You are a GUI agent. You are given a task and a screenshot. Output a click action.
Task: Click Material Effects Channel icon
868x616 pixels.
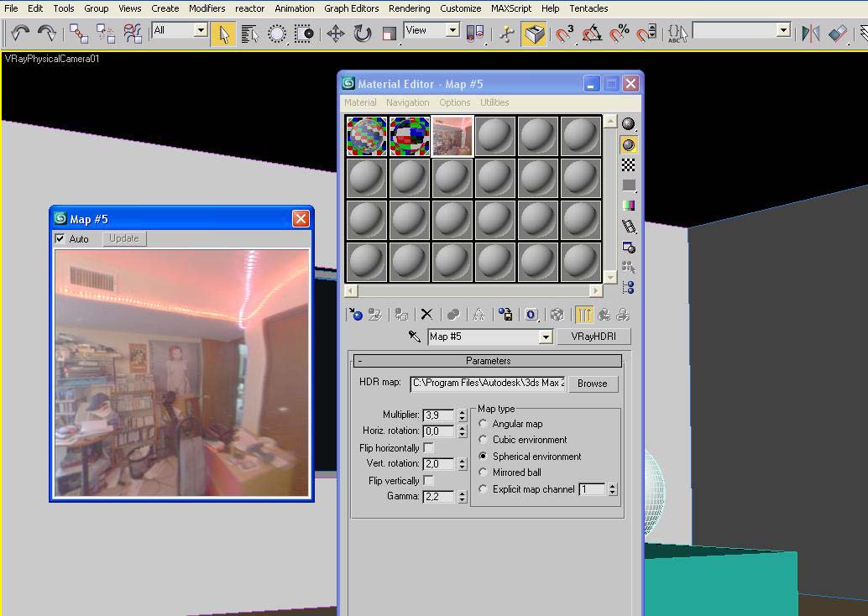(531, 315)
